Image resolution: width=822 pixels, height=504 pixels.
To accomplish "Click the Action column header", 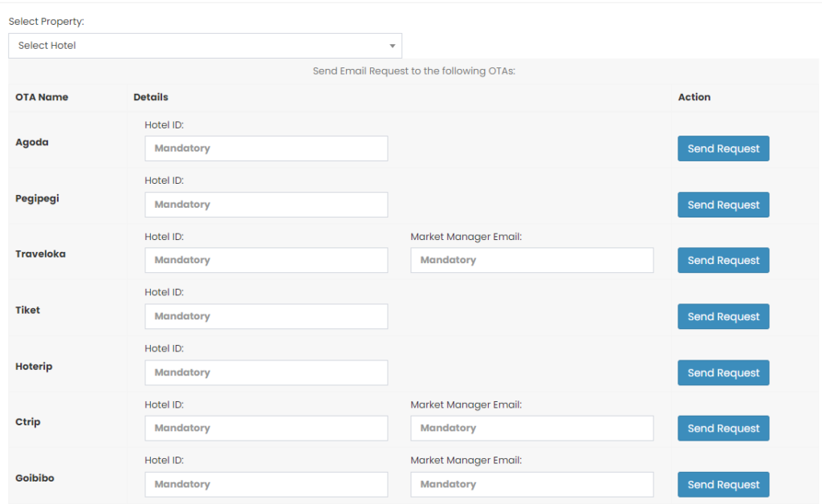I will (694, 97).
